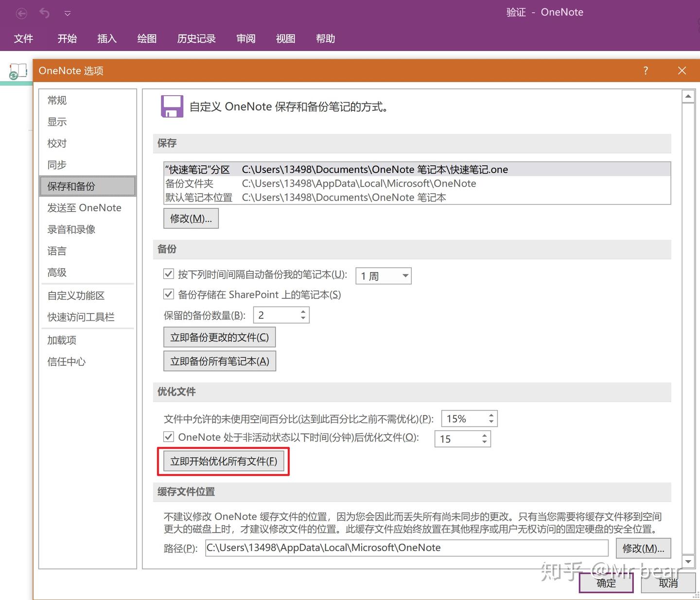Increase 保留的备份数量 with the up stepper
This screenshot has width=700, height=600.
(x=302, y=311)
